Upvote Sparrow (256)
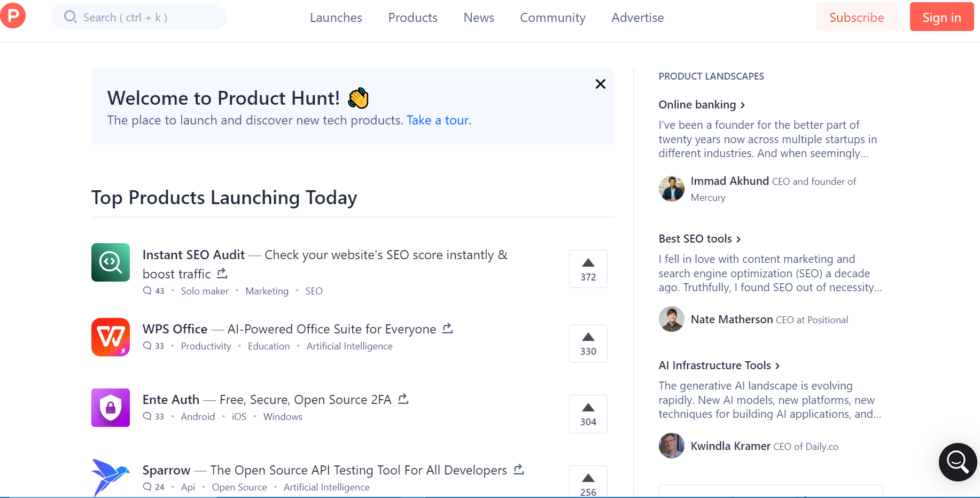The width and height of the screenshot is (980, 498). pyautogui.click(x=588, y=481)
